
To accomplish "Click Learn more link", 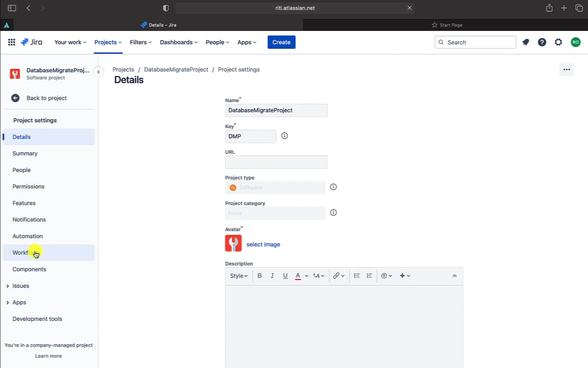I will [x=49, y=356].
